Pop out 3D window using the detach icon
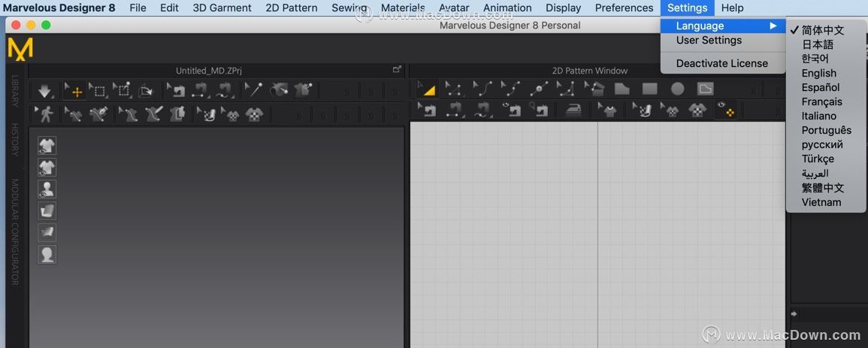 pos(397,70)
